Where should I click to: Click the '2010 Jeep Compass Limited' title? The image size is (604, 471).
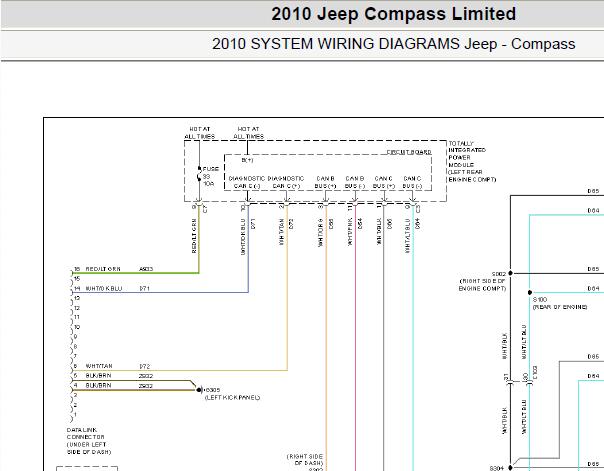393,14
